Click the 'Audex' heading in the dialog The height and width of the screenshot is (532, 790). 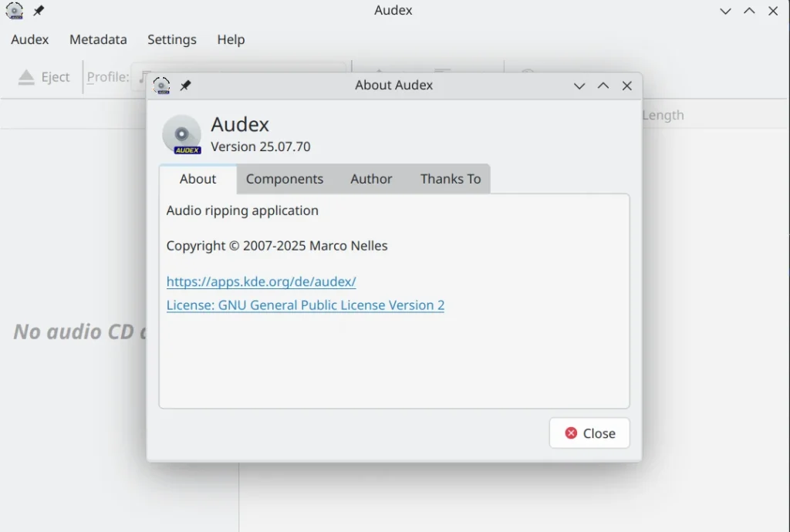[x=240, y=124]
